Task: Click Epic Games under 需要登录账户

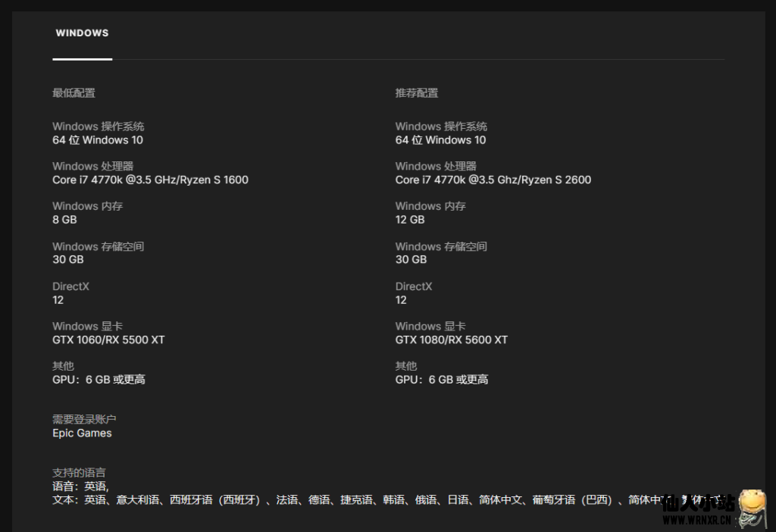Action: (82, 433)
